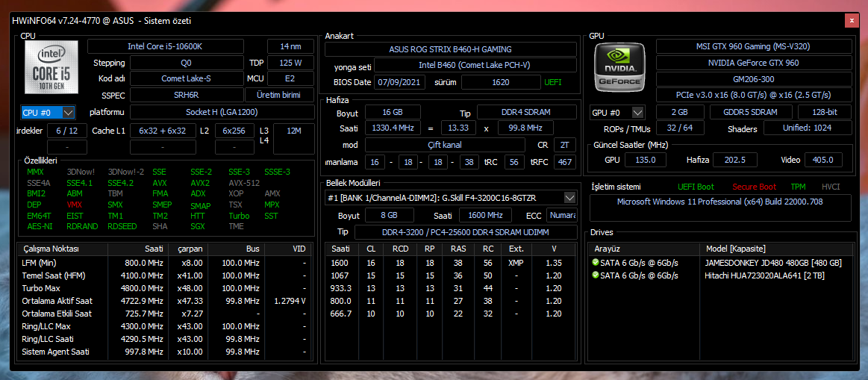
Task: Click the Üretim birimi button
Action: pyautogui.click(x=278, y=96)
